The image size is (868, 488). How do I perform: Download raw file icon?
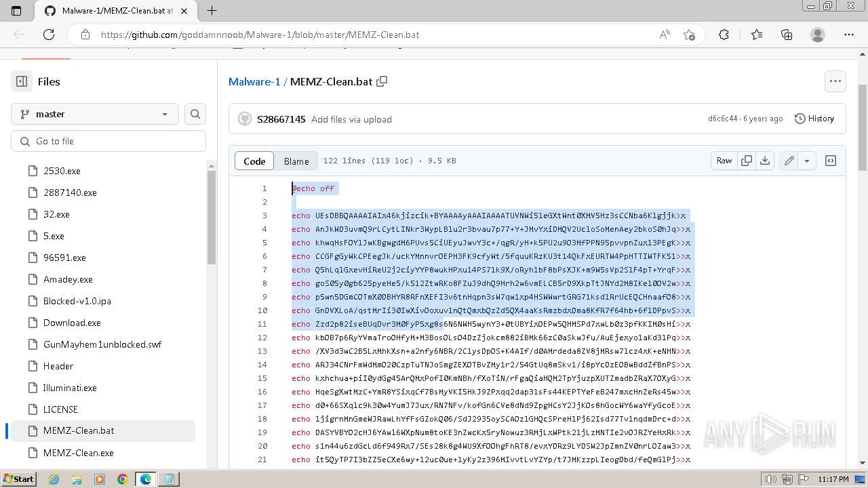pos(765,161)
